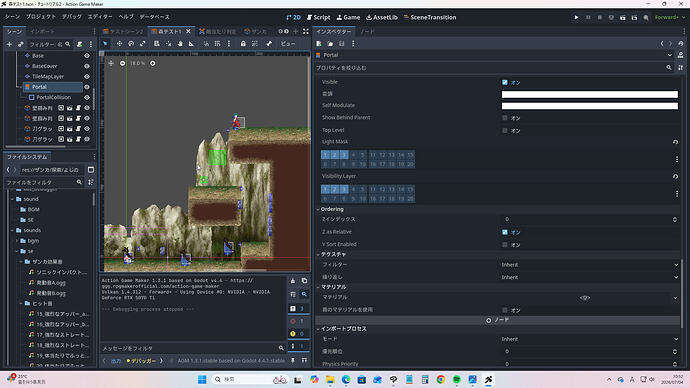Image resolution: width=690 pixels, height=388 pixels.
Task: Switch to the Game workspace
Action: click(348, 17)
